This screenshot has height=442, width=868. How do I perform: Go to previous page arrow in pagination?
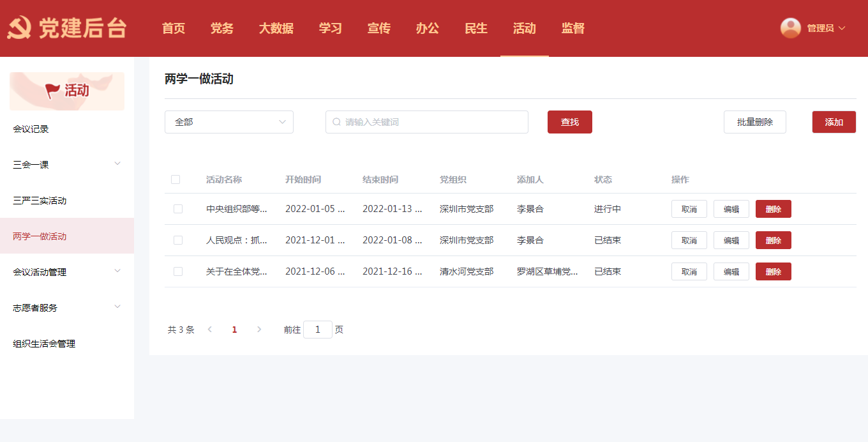pyautogui.click(x=210, y=330)
